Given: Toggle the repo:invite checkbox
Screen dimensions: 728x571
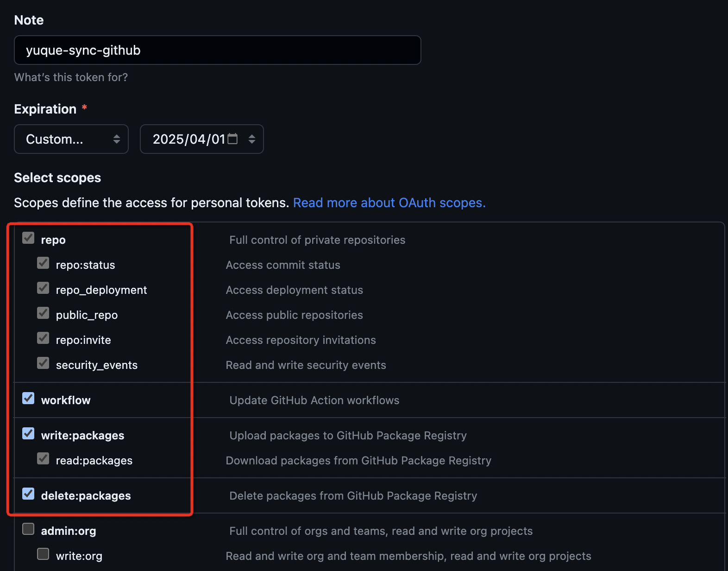Looking at the screenshot, I should pyautogui.click(x=43, y=338).
